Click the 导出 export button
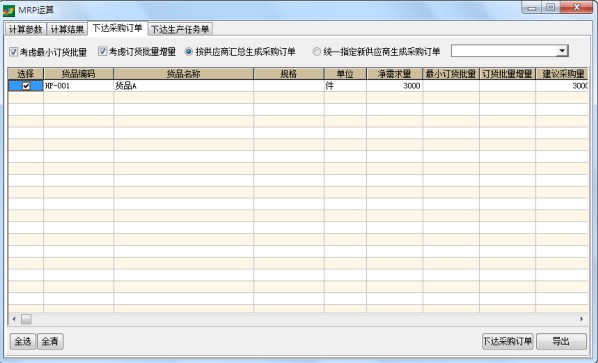The width and height of the screenshot is (598, 363). tap(561, 341)
